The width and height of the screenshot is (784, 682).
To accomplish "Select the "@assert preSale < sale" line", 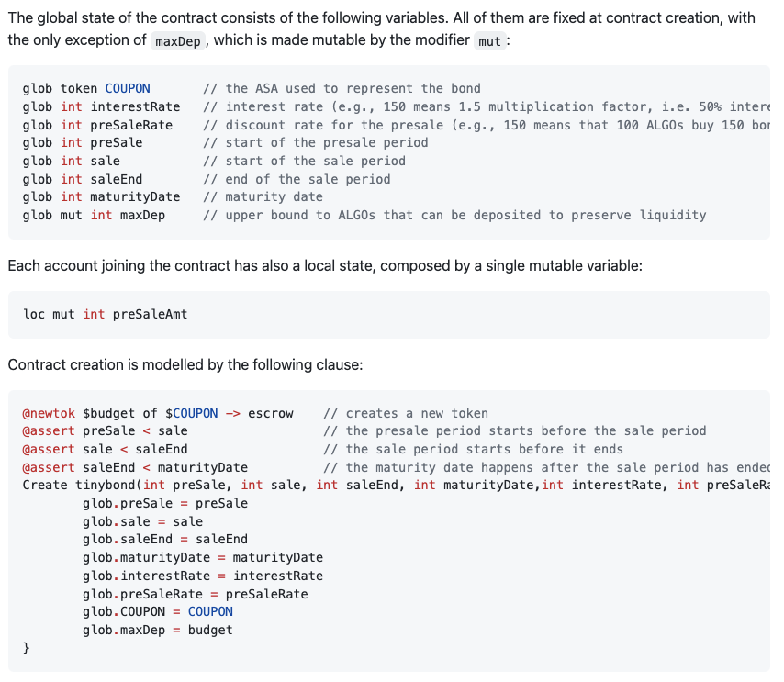I will pyautogui.click(x=105, y=430).
